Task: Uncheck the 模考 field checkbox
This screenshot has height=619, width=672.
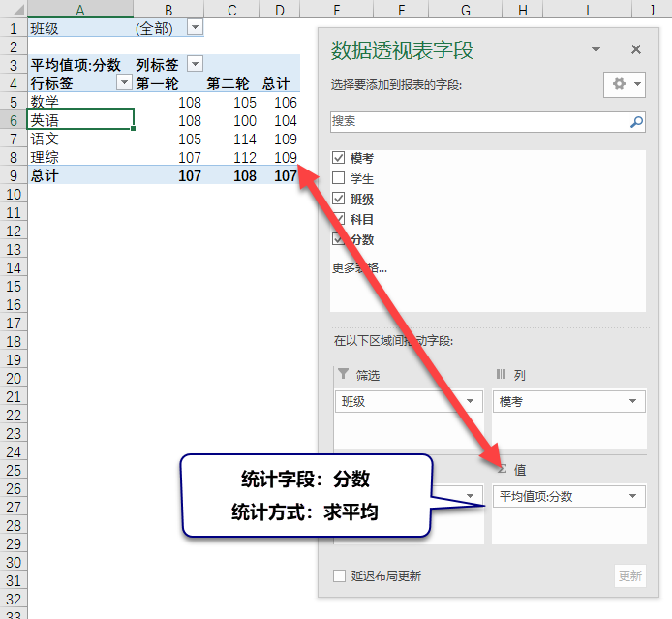Action: click(x=339, y=158)
